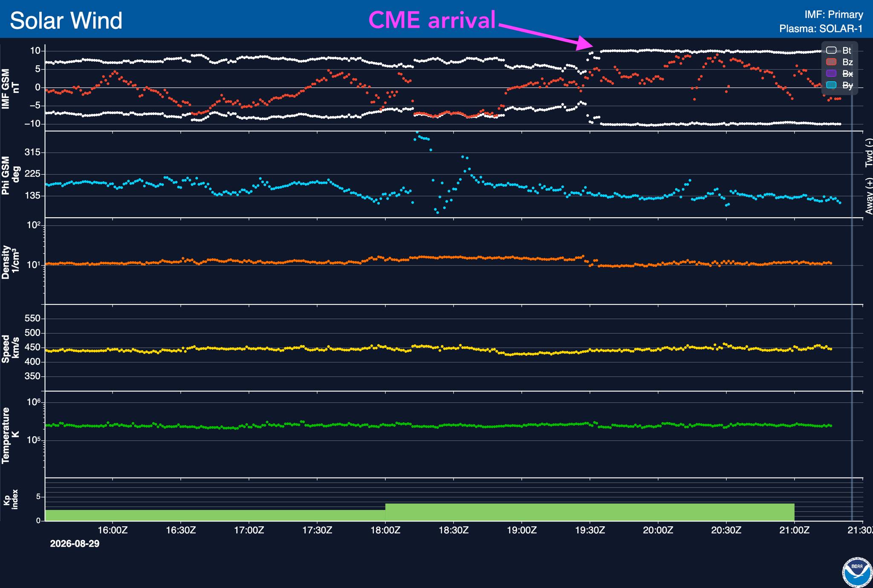Image resolution: width=873 pixels, height=588 pixels.
Task: Toggle the Bz series in the legend
Action: [x=838, y=62]
